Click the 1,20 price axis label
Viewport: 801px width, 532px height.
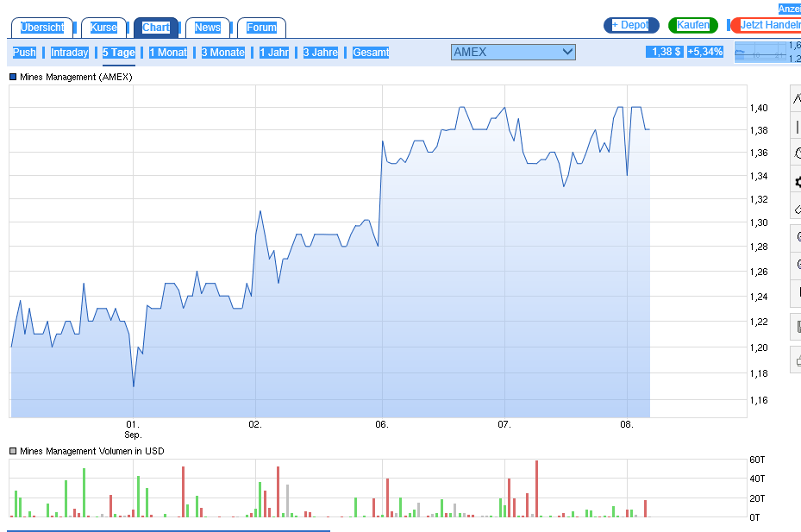coord(759,347)
